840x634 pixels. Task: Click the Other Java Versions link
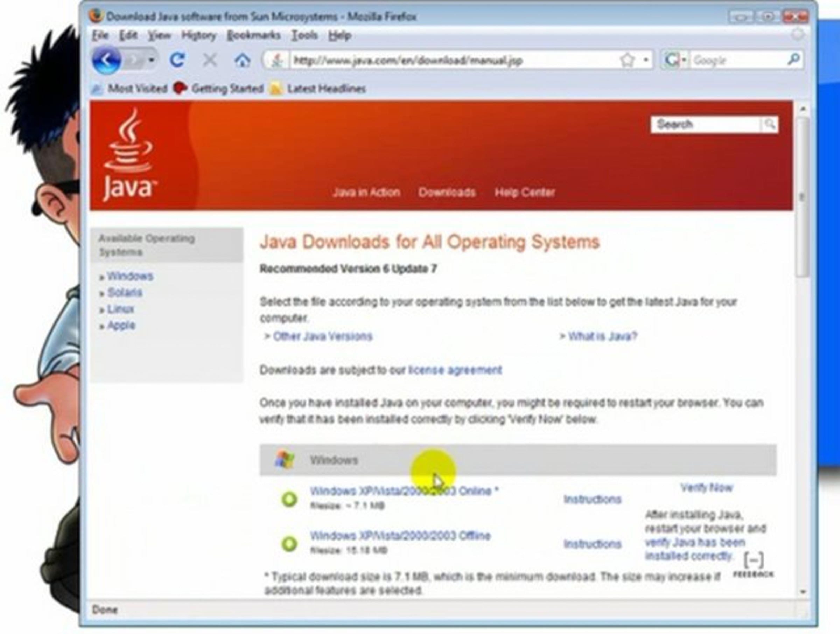coord(322,336)
